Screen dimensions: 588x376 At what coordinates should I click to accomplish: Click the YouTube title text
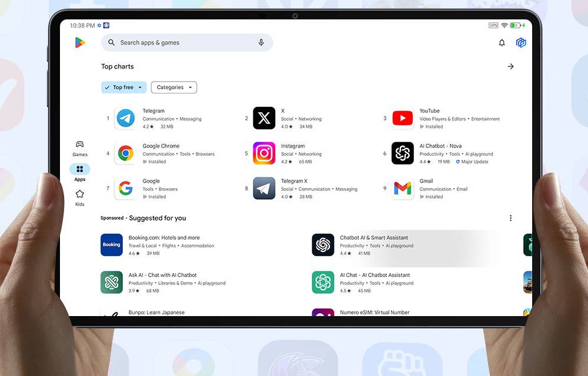click(x=429, y=111)
